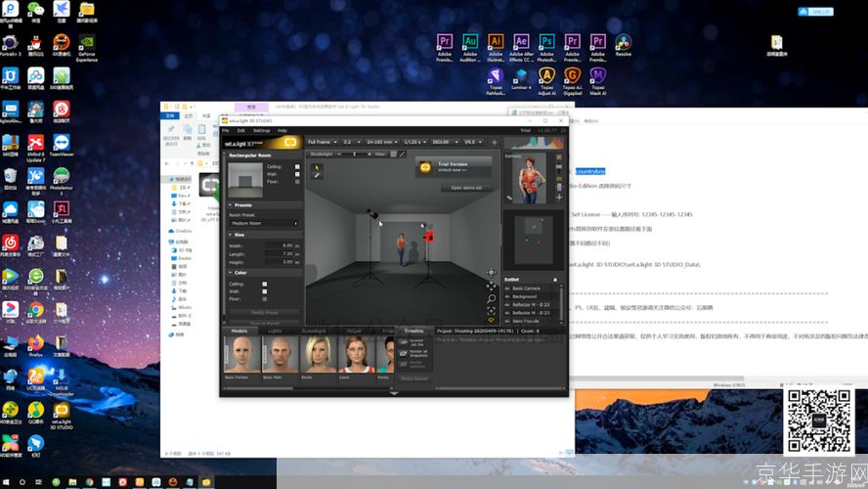Click the Open demo set button
This screenshot has height=489, width=868.
pos(466,188)
